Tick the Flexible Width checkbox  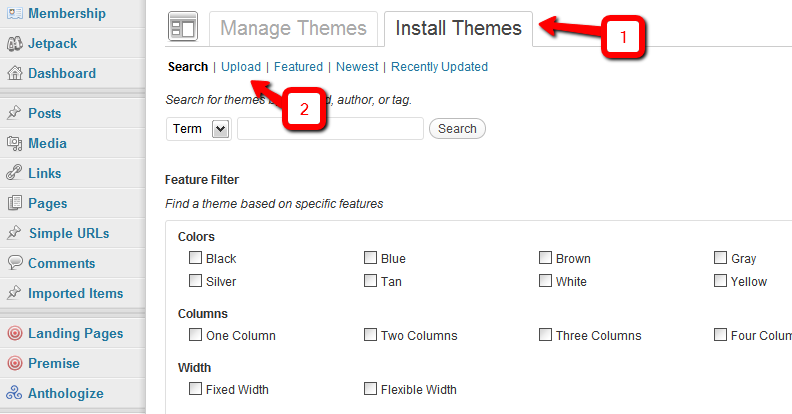370,388
